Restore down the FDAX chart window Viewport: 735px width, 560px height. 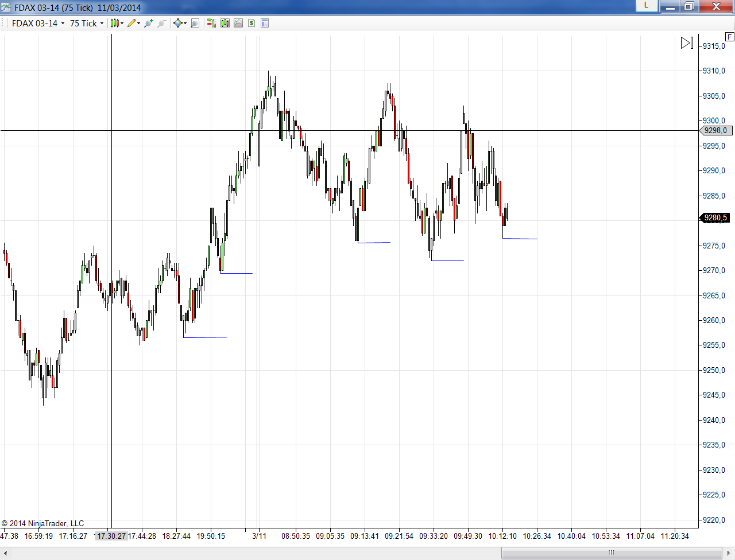(x=688, y=6)
